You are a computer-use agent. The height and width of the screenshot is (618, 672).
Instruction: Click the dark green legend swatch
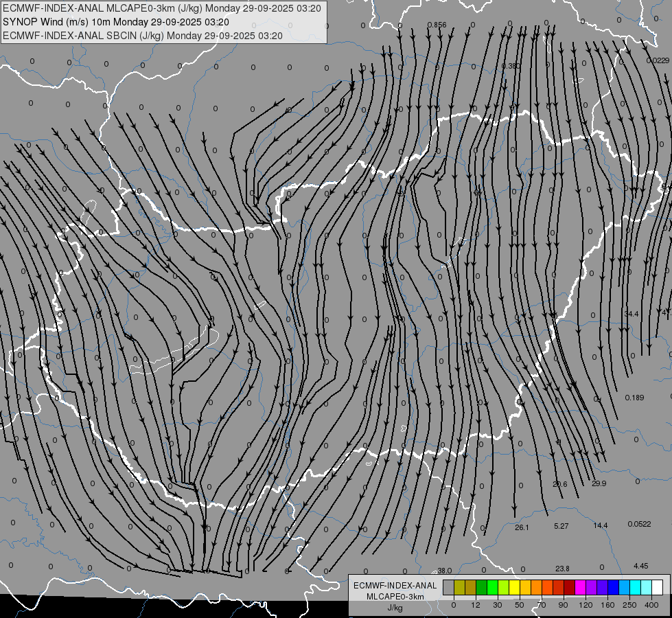pos(482,587)
